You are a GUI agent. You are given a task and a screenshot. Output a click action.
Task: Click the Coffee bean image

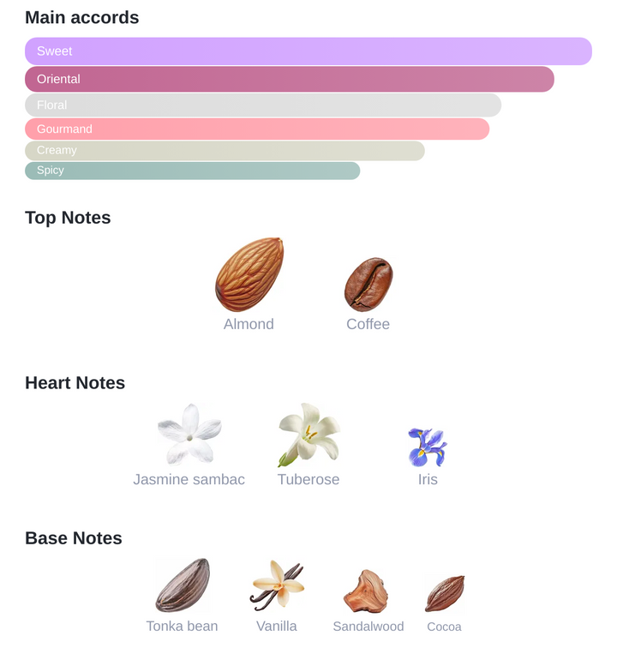coord(368,284)
